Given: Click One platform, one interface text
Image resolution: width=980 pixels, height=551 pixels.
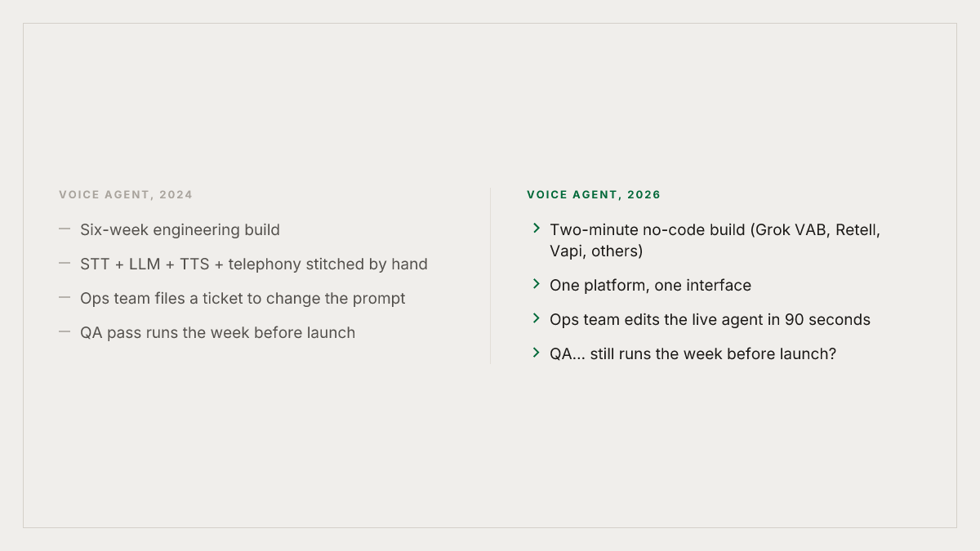Looking at the screenshot, I should coord(650,286).
